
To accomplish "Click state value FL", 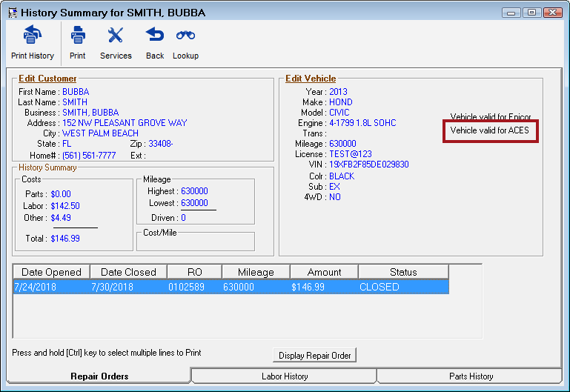I will tap(67, 144).
